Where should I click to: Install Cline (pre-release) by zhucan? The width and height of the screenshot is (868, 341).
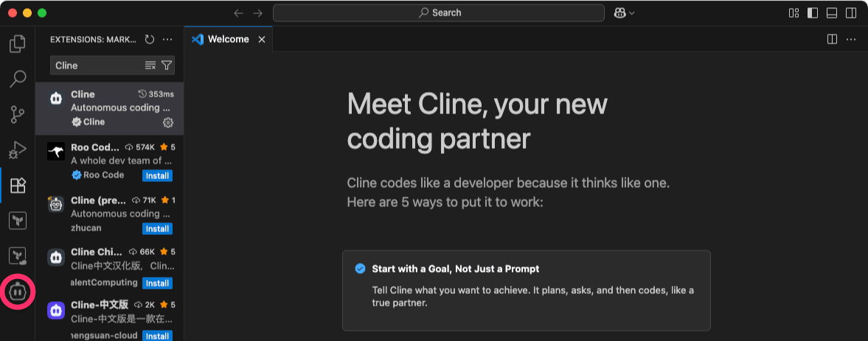tap(157, 229)
